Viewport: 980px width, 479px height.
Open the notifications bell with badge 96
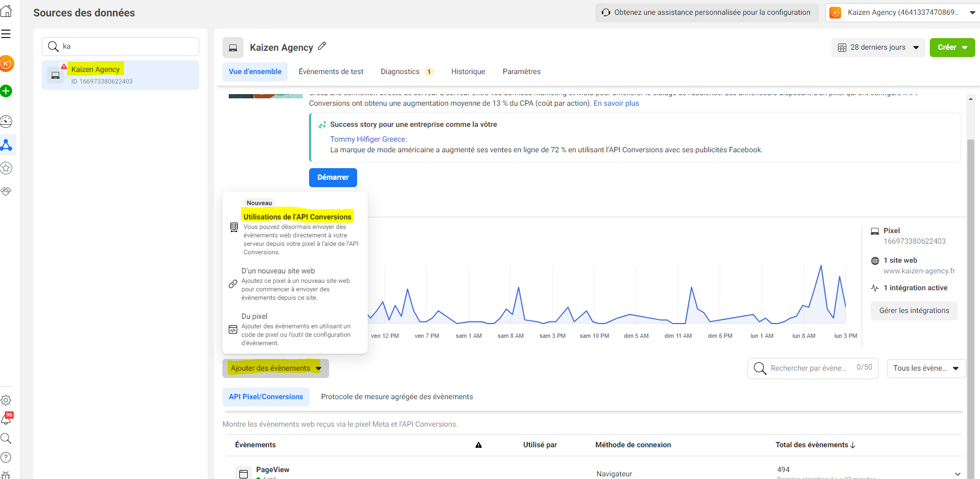coord(6,419)
